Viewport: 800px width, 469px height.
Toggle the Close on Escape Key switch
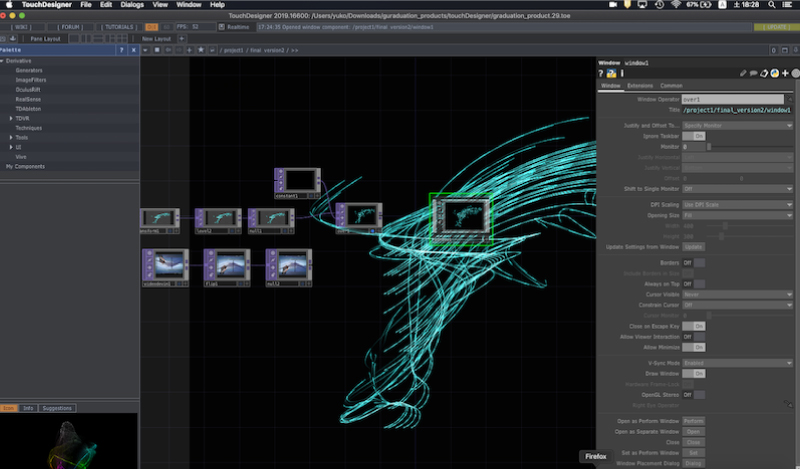coord(694,326)
